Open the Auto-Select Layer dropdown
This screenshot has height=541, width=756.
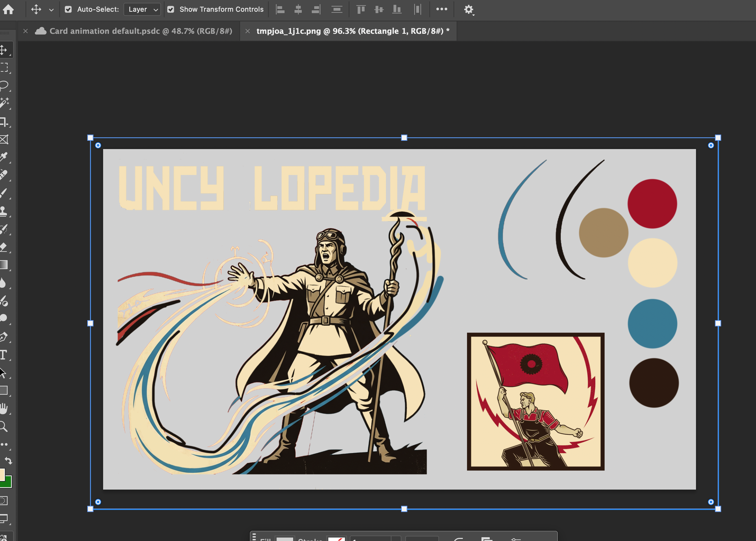[142, 9]
